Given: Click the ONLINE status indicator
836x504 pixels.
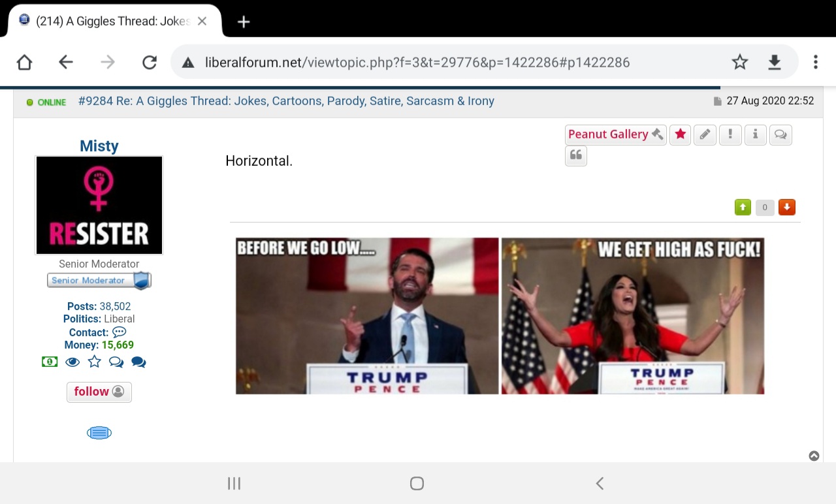Looking at the screenshot, I should pyautogui.click(x=46, y=102).
